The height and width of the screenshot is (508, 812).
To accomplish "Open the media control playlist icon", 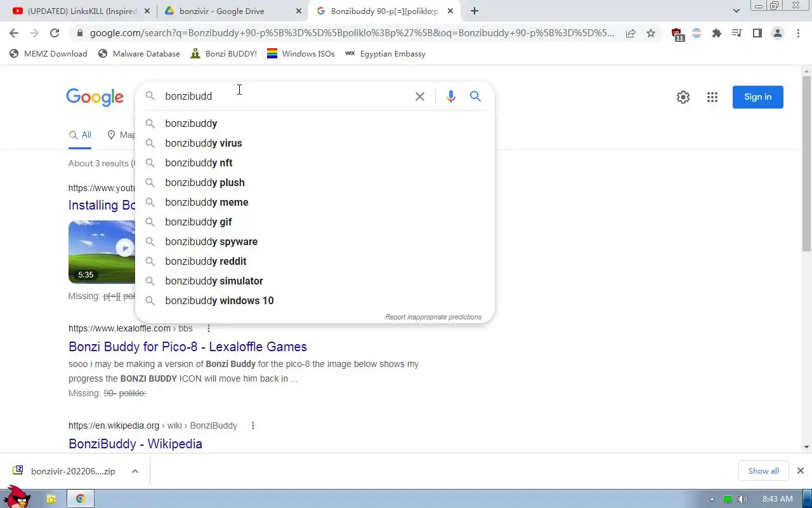I will 737,34.
